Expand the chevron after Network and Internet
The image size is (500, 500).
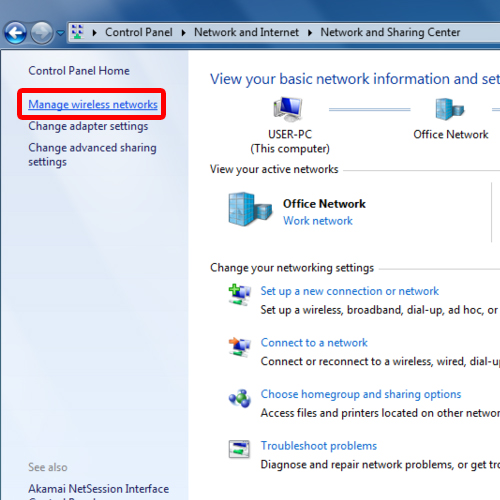point(310,33)
